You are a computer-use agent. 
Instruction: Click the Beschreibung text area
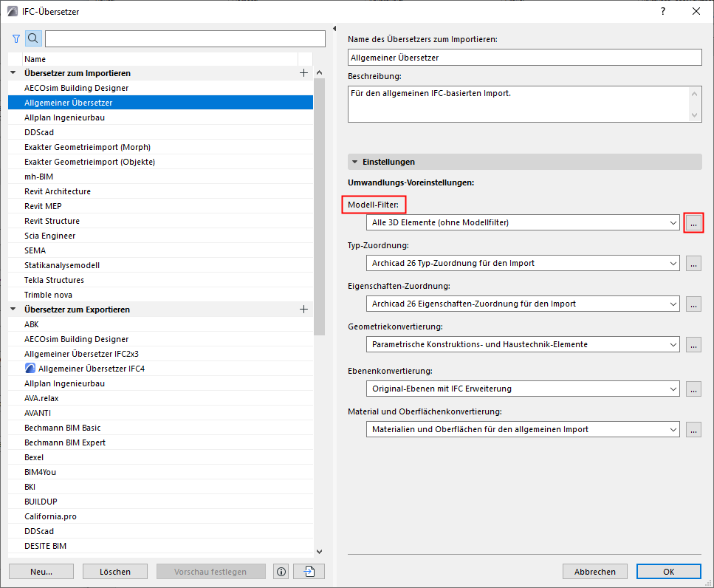tap(519, 104)
